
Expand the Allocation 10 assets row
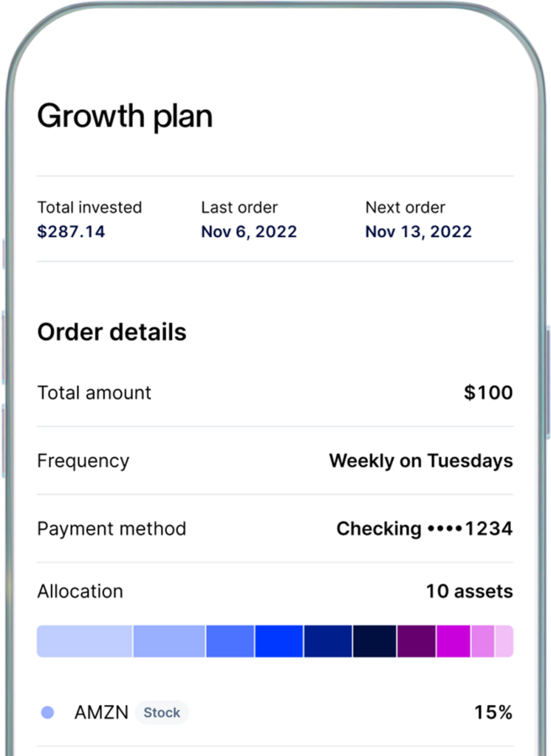click(x=275, y=591)
